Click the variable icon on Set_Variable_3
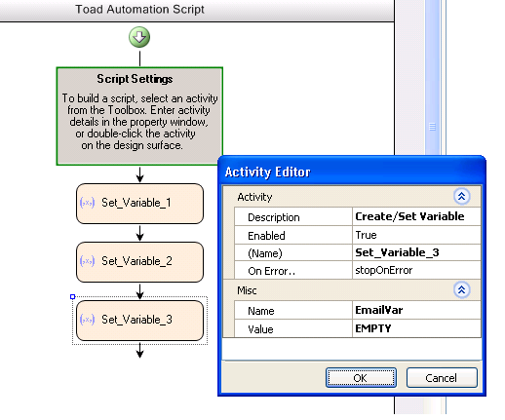This screenshot has height=420, width=505. point(87,320)
